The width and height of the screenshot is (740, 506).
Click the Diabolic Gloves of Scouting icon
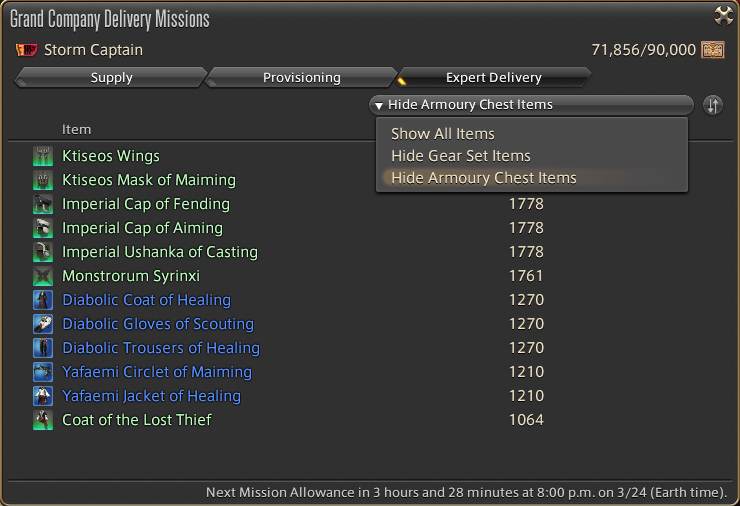tap(42, 324)
